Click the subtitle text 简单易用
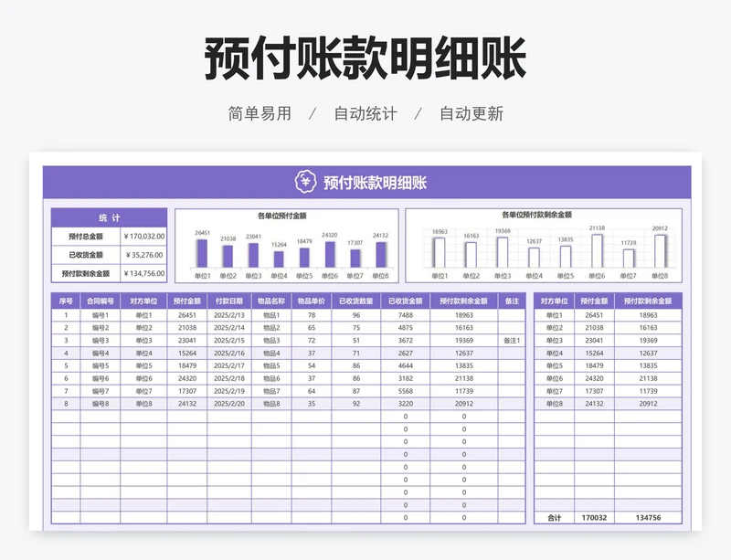The image size is (731, 560). click(x=260, y=114)
